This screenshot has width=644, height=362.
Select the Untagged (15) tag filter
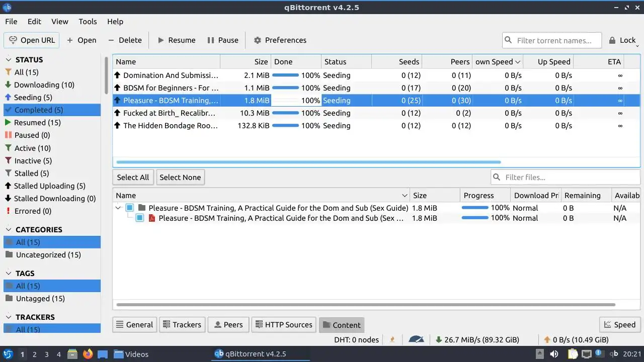[52, 299]
